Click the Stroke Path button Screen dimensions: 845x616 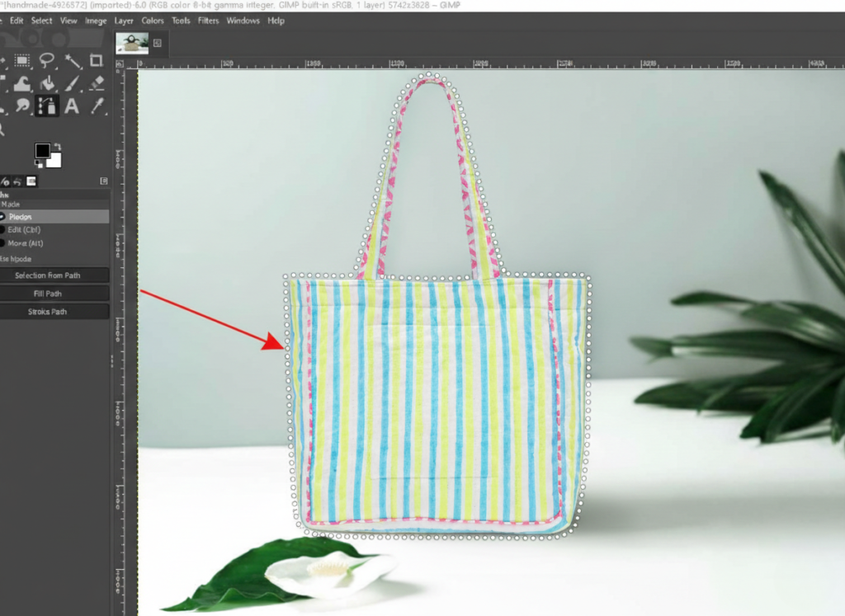(x=54, y=311)
